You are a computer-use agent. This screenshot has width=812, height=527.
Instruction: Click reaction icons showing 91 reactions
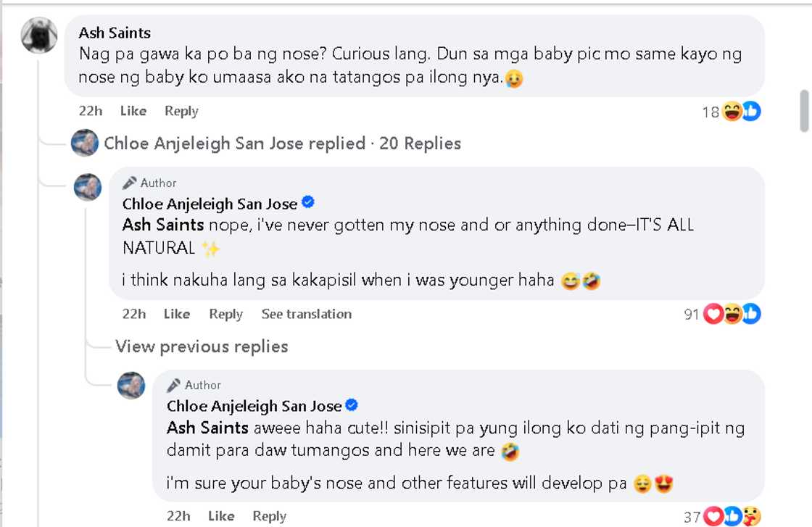point(732,315)
